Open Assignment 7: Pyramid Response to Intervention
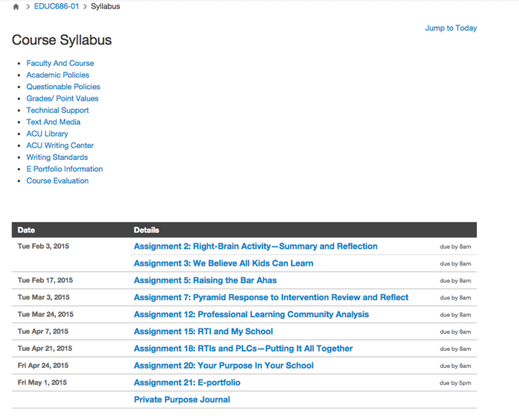519x420 pixels. (x=271, y=297)
